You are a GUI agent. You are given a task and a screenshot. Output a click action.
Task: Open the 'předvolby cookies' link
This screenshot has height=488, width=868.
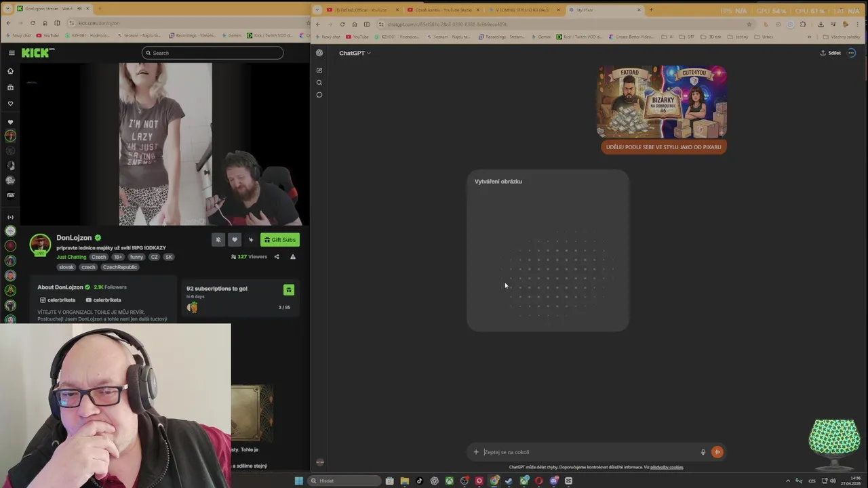coord(667,467)
